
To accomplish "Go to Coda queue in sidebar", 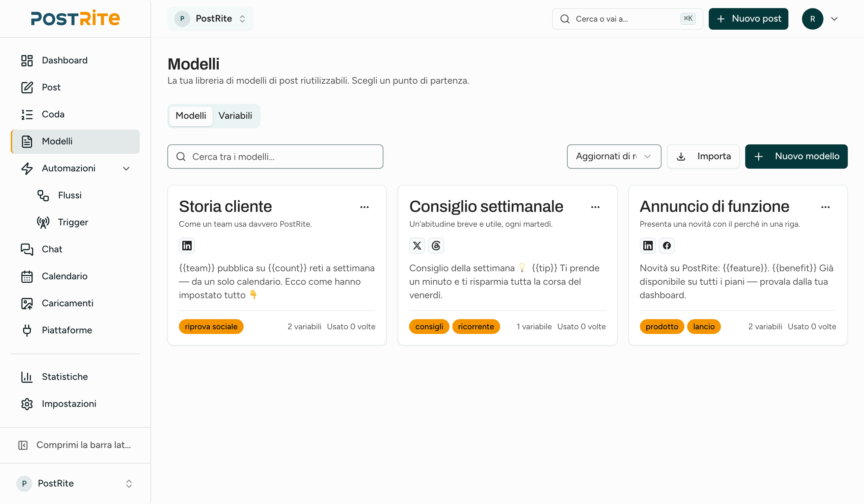I will 75,114.
